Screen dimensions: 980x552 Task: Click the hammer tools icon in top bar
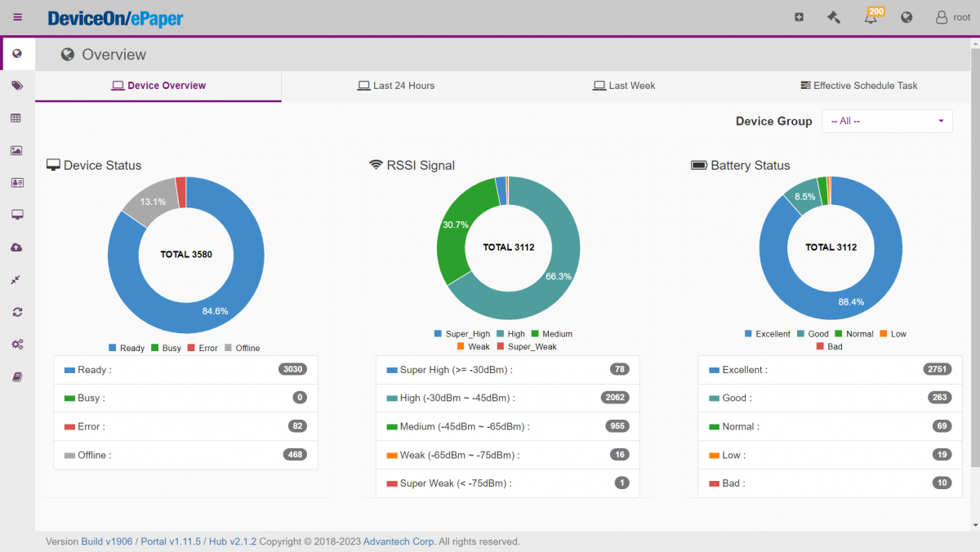coord(833,16)
